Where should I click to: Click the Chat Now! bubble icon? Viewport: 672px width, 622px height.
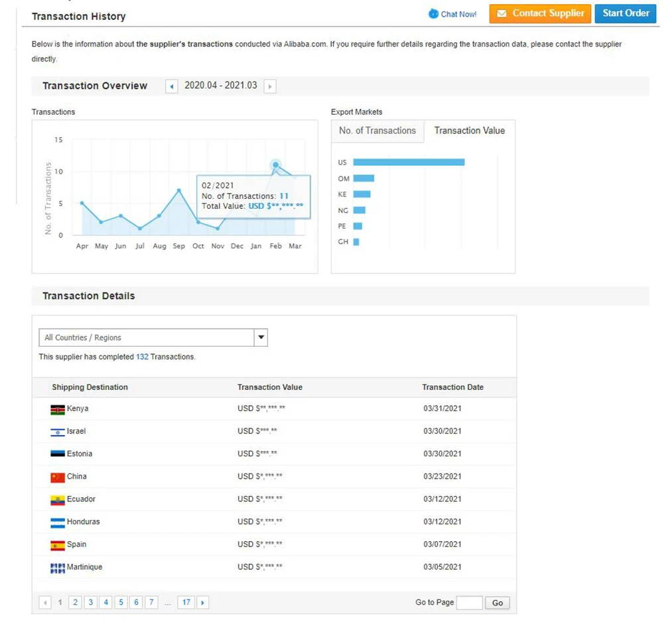coord(433,14)
